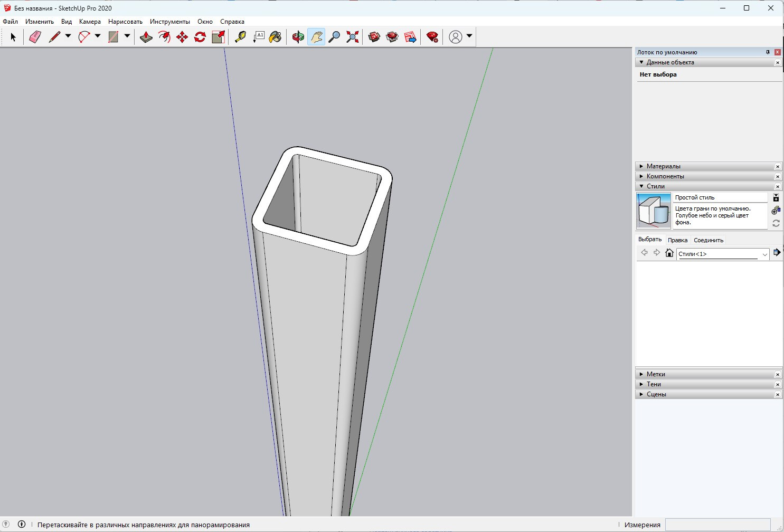Close the Метки panel

tap(778, 375)
